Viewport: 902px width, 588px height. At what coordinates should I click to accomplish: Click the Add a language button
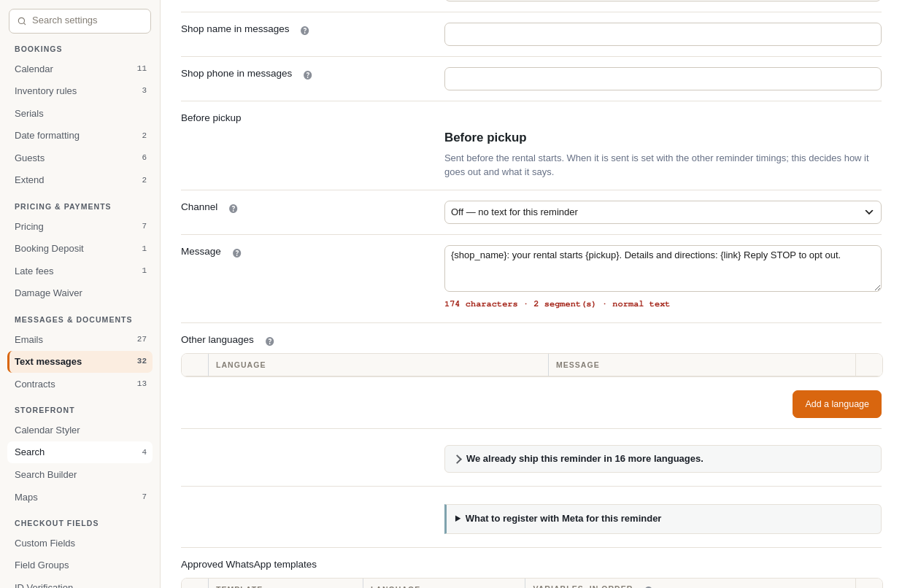[837, 404]
